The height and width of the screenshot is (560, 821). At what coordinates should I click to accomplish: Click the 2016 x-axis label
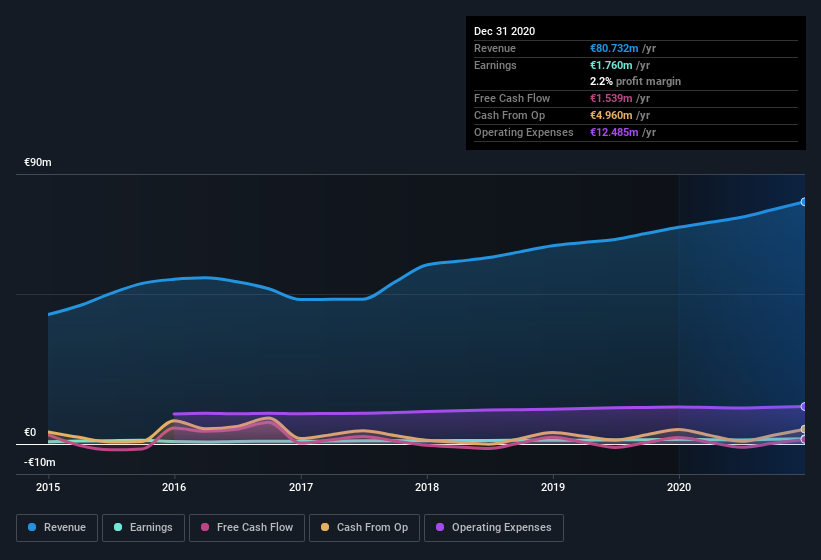point(174,487)
